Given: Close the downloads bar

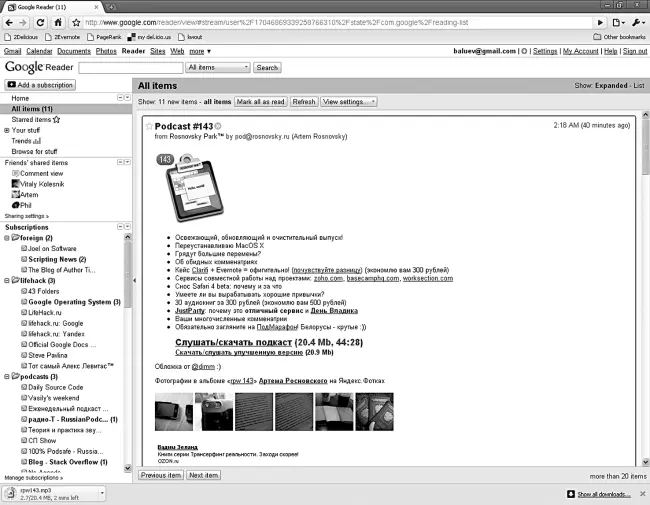Looking at the screenshot, I should [x=643, y=494].
